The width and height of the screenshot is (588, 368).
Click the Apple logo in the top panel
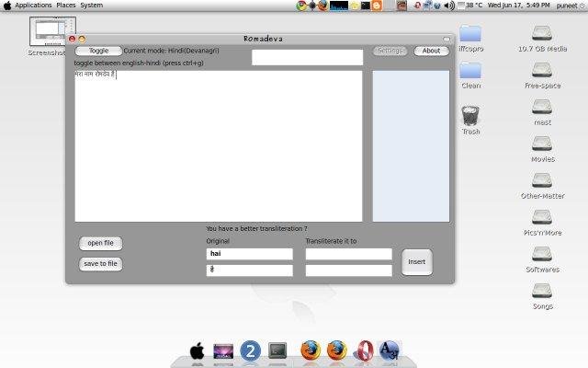coord(7,6)
